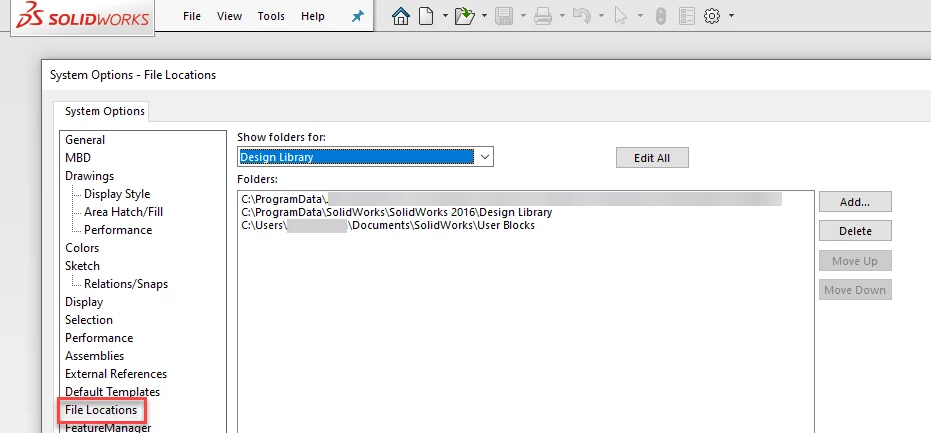931x433 pixels.
Task: Expand Print dropdown arrow
Action: click(562, 16)
